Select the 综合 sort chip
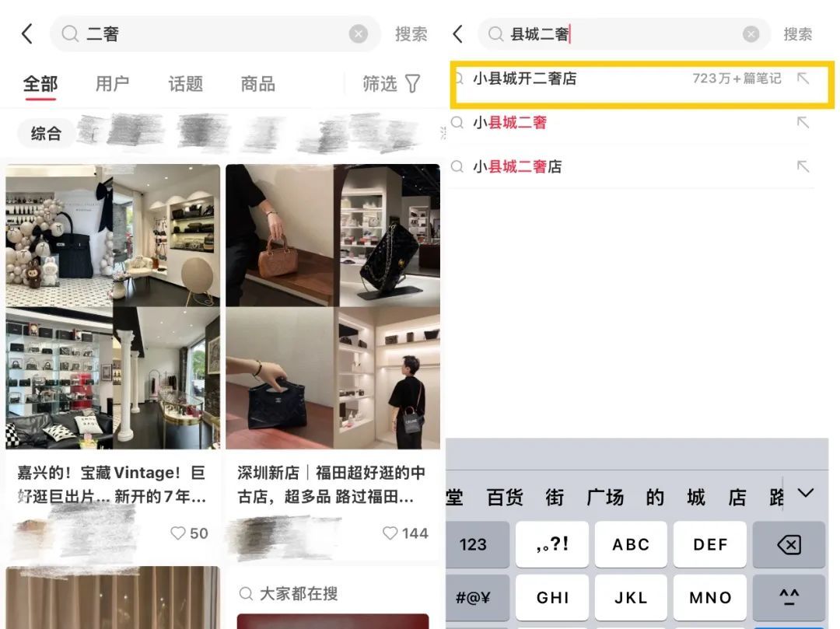This screenshot has width=840, height=629. click(x=46, y=133)
